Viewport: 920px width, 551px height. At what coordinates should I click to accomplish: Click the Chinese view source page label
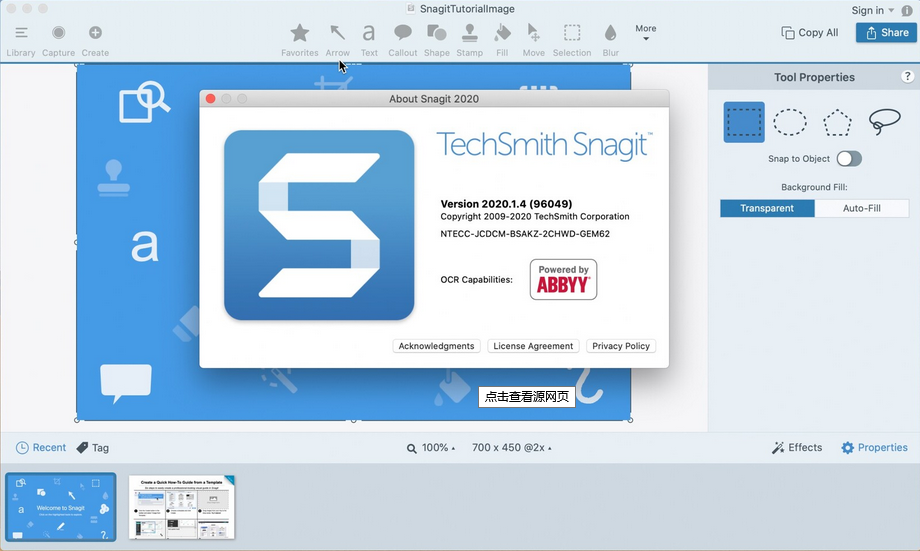point(527,397)
